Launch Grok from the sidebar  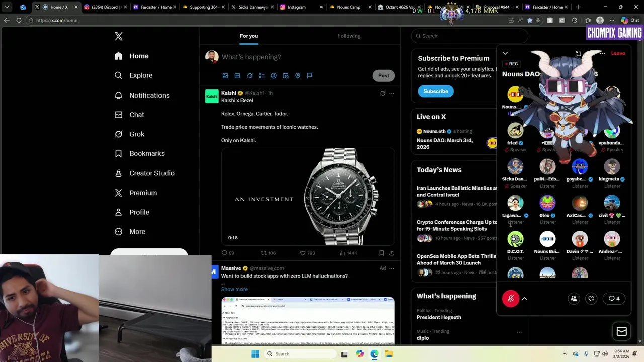pos(129,134)
